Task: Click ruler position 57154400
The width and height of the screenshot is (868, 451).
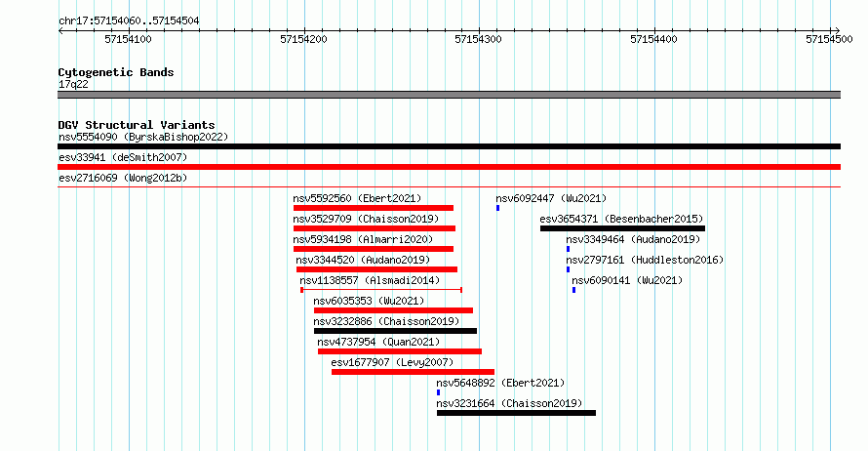Action: coord(653,39)
